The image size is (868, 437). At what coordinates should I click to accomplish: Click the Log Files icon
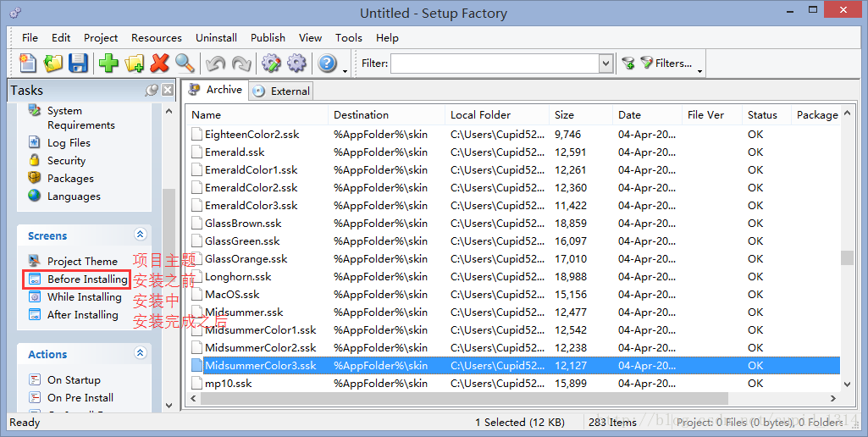(x=35, y=142)
